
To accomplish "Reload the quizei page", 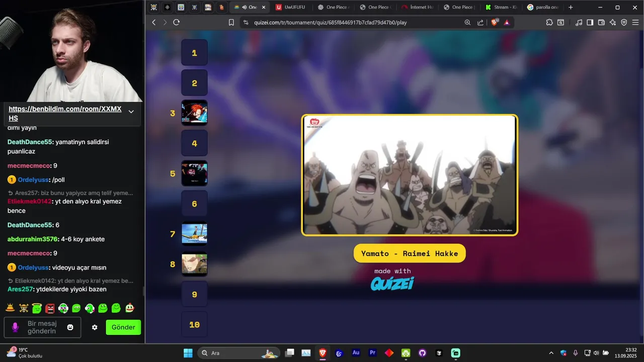I will (x=176, y=22).
